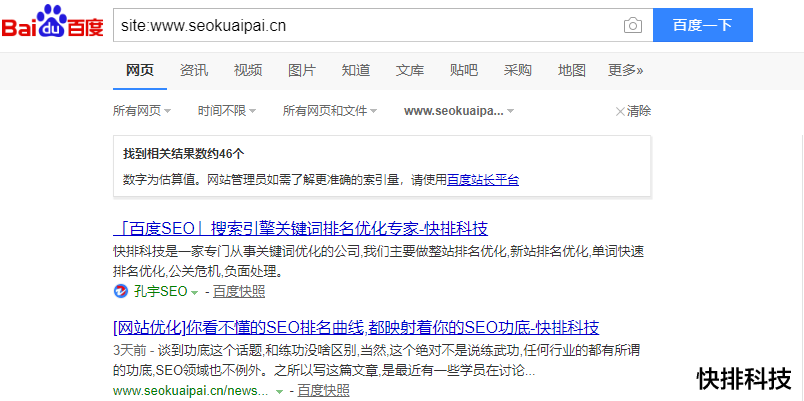Image resolution: width=804 pixels, height=401 pixels.
Task: Click the text 找到相关结果数约46个
Action: 184,154
